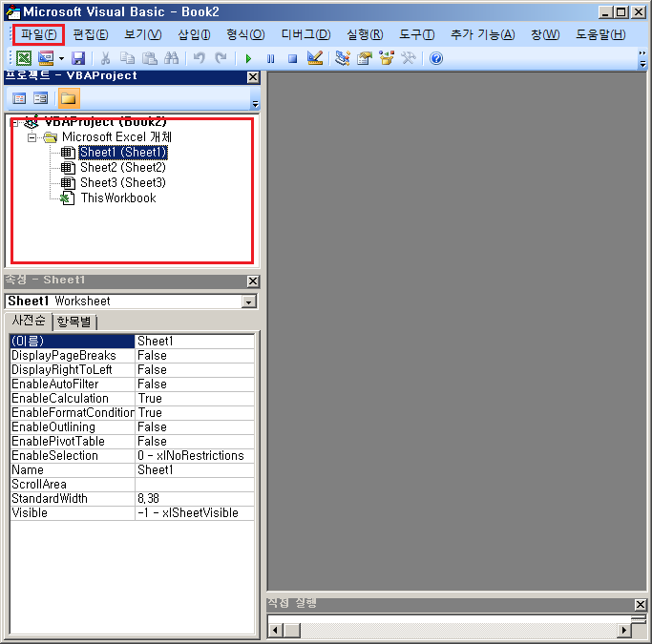Click the Name property value Sheet1
The image size is (652, 644).
195,470
